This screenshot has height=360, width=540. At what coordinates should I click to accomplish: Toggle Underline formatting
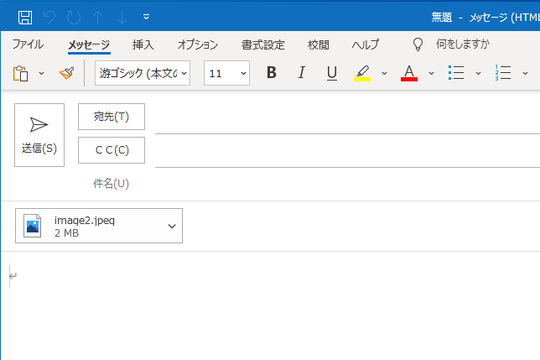[x=332, y=73]
